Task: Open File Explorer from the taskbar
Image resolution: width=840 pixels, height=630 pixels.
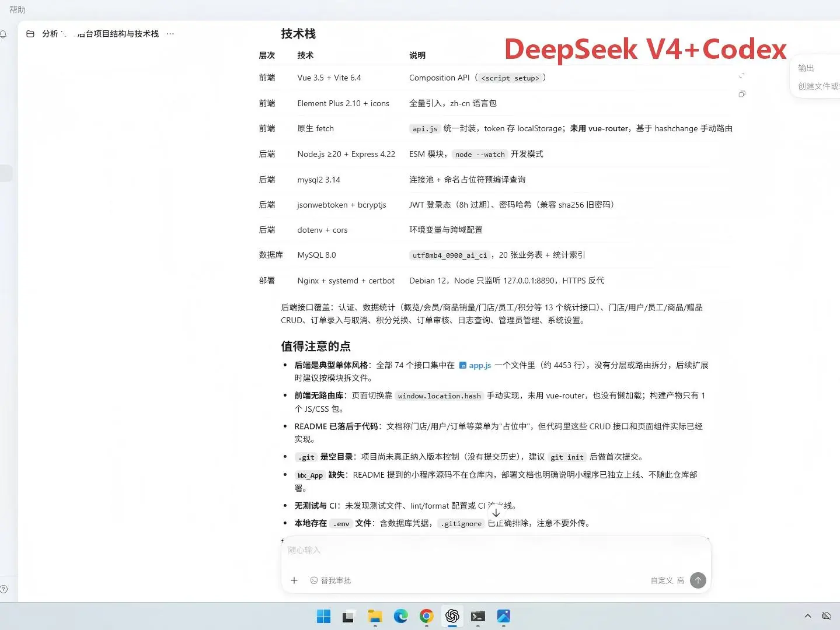Action: click(x=375, y=616)
